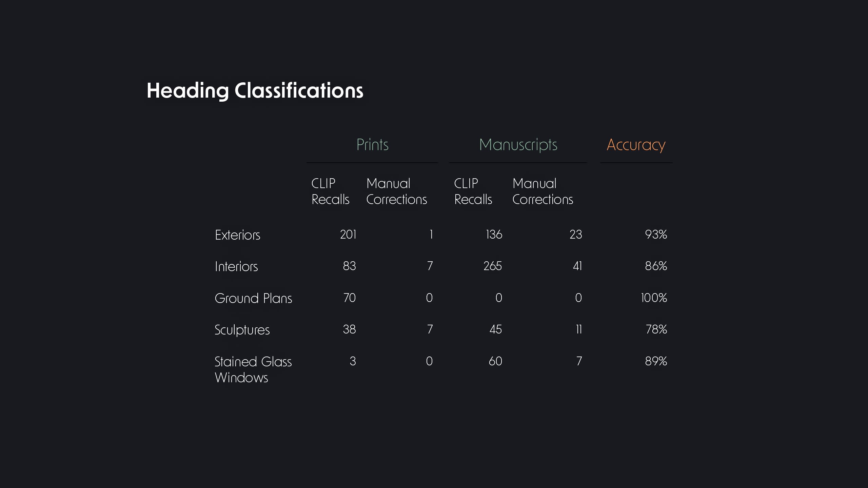Click the orange Accuracy header
This screenshot has width=868, height=488.
tap(636, 145)
